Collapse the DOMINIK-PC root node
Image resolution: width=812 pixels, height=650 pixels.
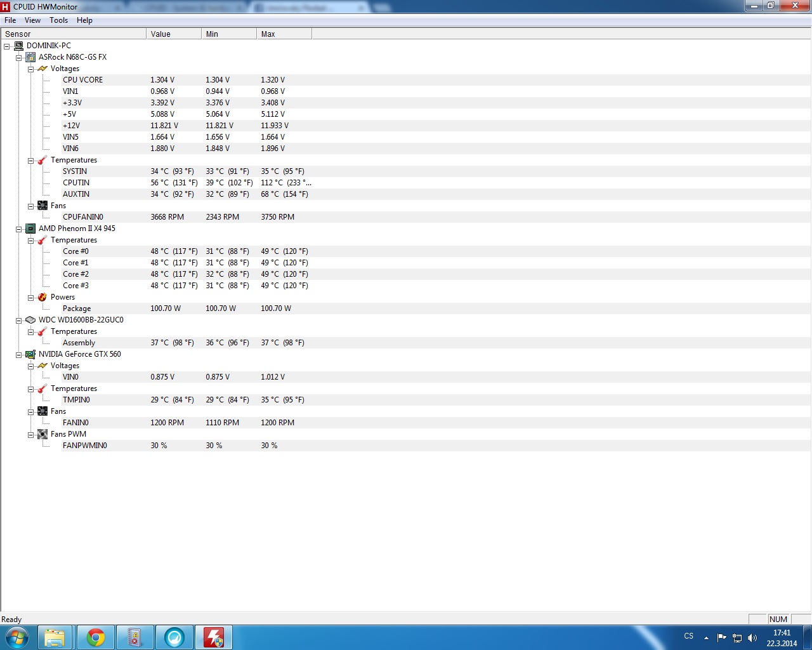click(7, 46)
